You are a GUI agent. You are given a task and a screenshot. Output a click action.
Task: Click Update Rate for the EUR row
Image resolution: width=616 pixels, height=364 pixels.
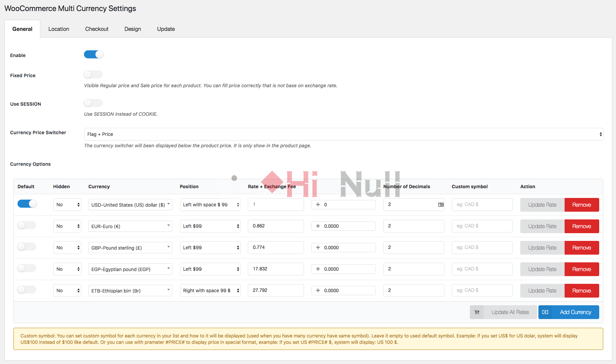[542, 226]
